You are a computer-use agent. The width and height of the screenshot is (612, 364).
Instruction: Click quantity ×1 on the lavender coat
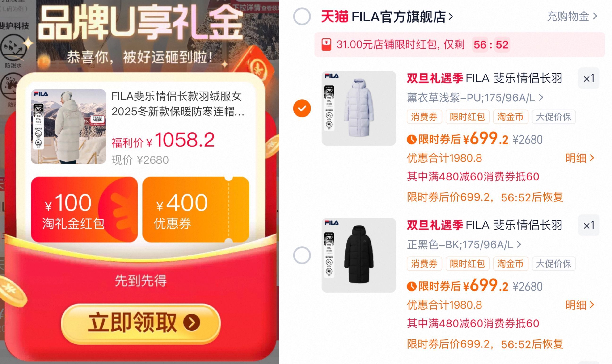point(589,79)
